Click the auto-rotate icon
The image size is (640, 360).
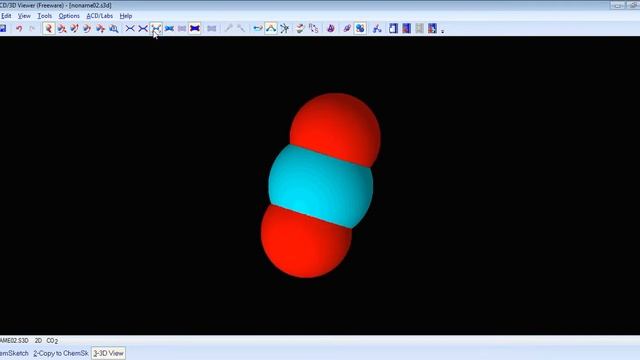click(x=300, y=28)
